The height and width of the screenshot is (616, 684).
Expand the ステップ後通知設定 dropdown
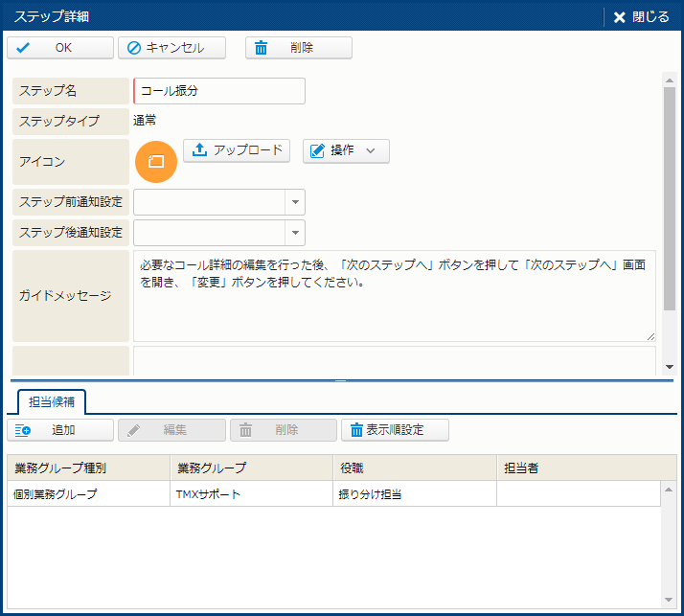[x=295, y=233]
